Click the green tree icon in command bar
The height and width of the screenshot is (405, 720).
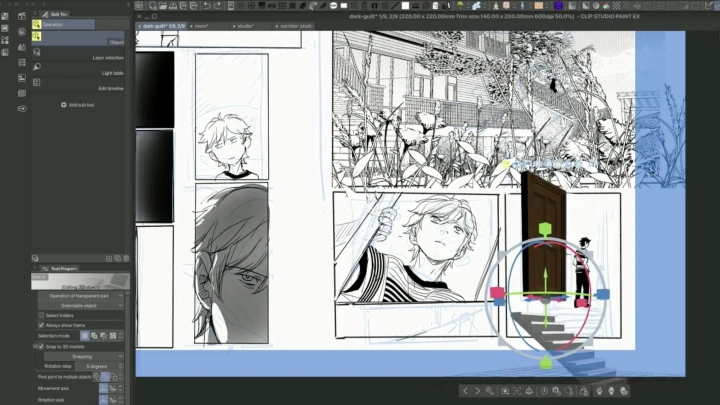click(460, 6)
